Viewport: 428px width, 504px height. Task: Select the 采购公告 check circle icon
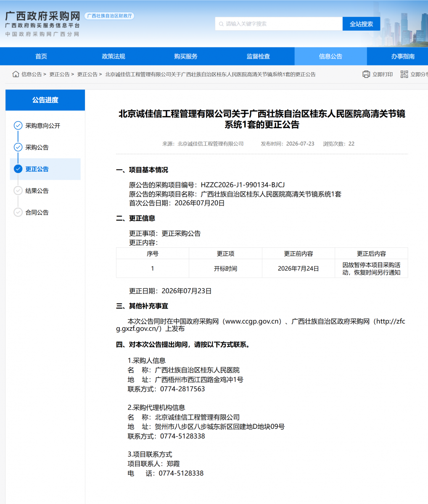point(18,147)
